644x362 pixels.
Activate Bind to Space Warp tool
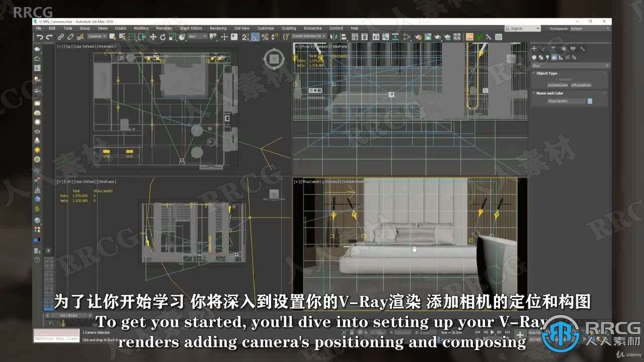point(80,37)
